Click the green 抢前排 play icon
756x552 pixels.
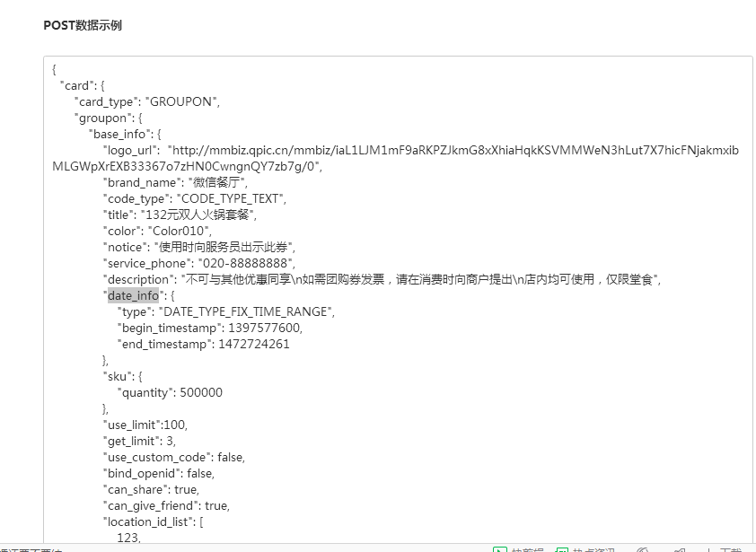tap(502, 548)
